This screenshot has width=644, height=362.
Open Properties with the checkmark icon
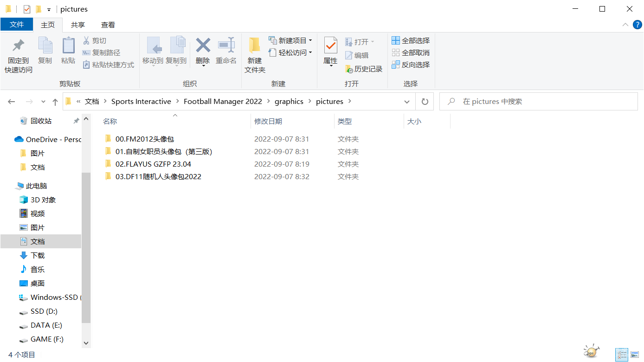[330, 46]
